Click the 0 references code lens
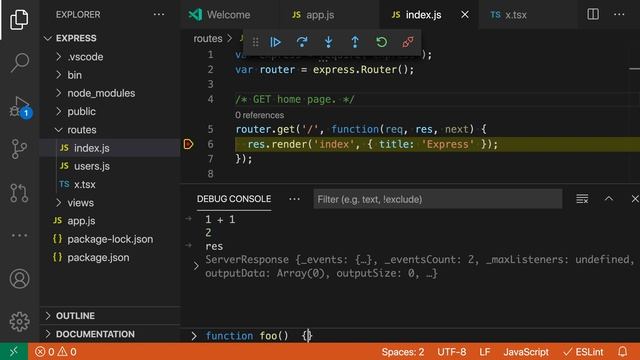This screenshot has width=640, height=360. click(260, 115)
